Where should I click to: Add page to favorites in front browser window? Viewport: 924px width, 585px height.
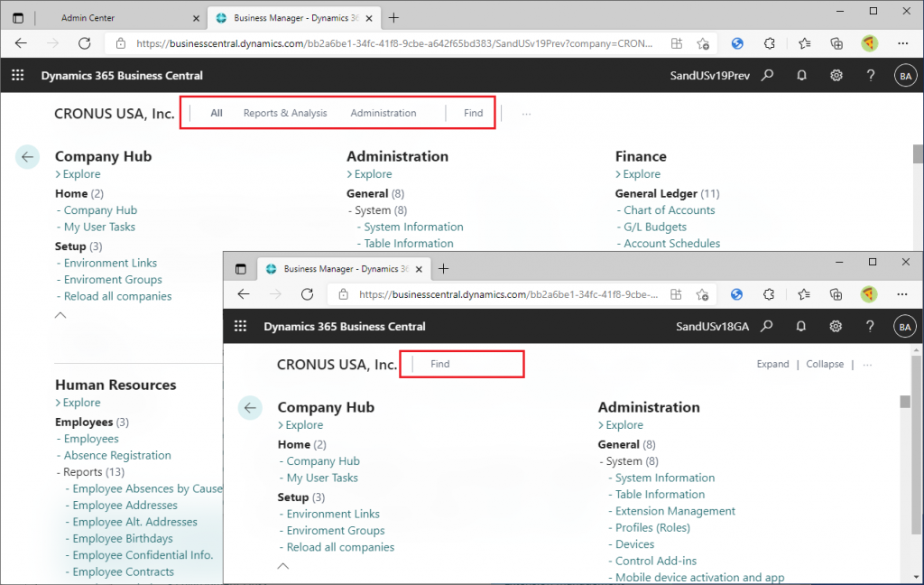702,294
